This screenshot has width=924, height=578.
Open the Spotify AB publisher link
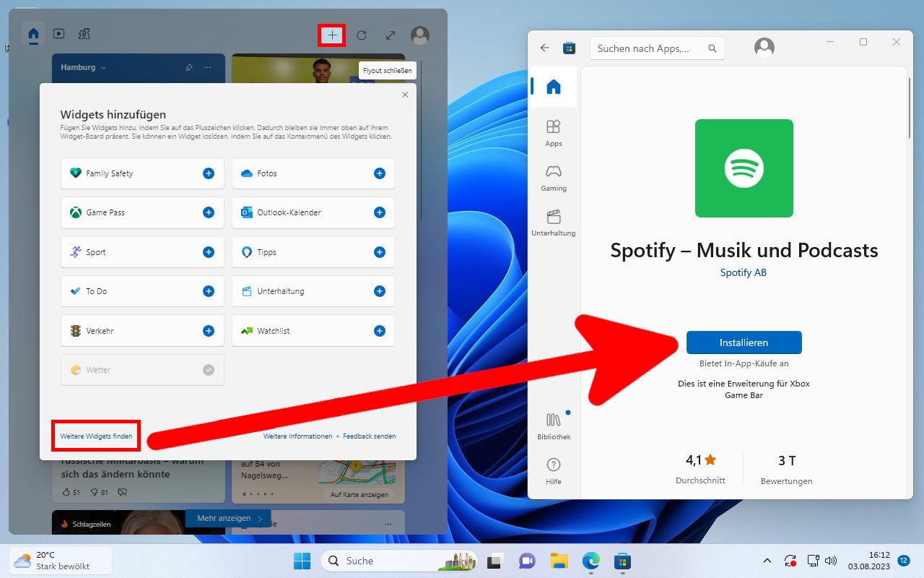tap(744, 272)
